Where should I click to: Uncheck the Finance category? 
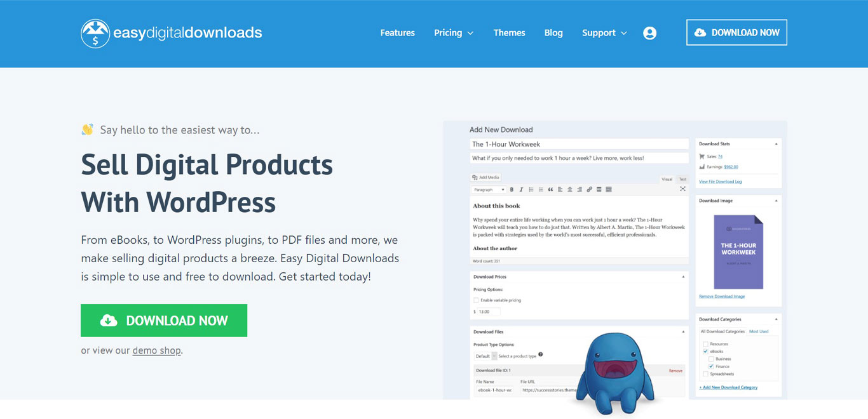(x=711, y=366)
